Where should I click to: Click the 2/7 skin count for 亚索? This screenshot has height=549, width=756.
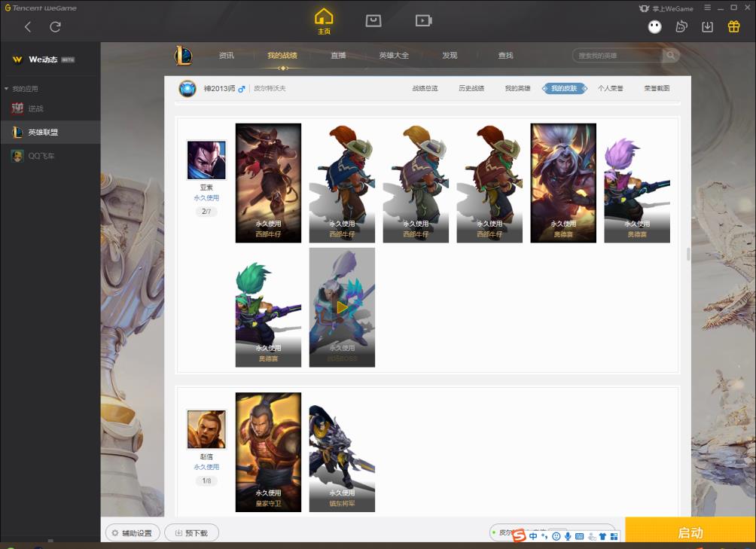[x=206, y=211]
